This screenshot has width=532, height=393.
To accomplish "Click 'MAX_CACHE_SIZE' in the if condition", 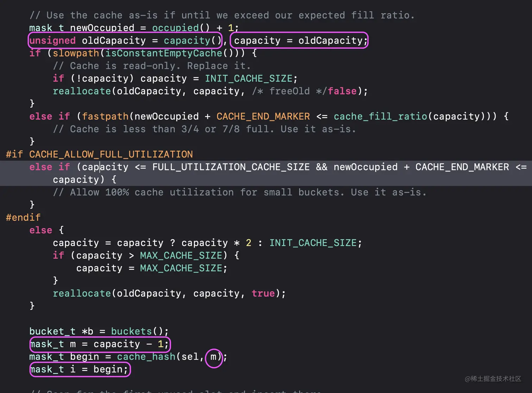I will tap(181, 256).
